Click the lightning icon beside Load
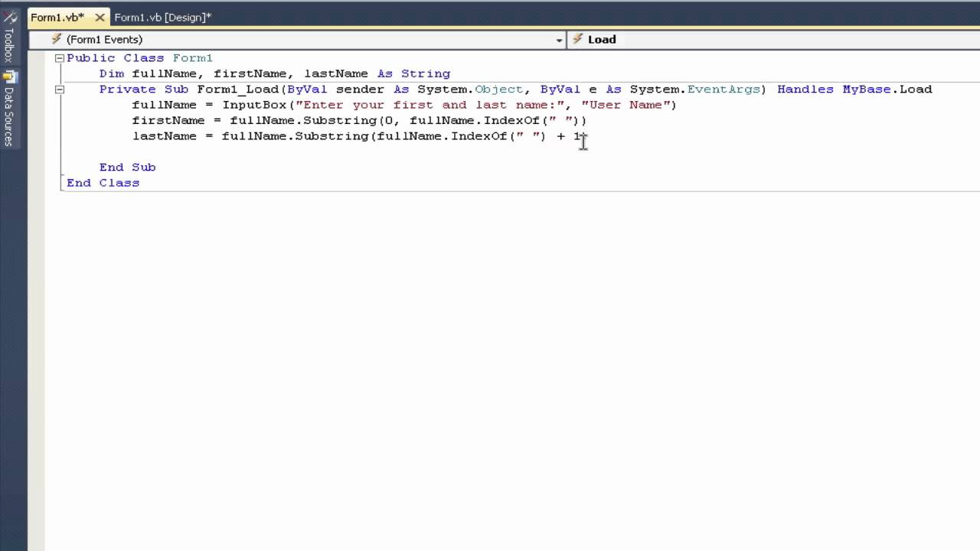The width and height of the screenshot is (980, 551). click(577, 40)
